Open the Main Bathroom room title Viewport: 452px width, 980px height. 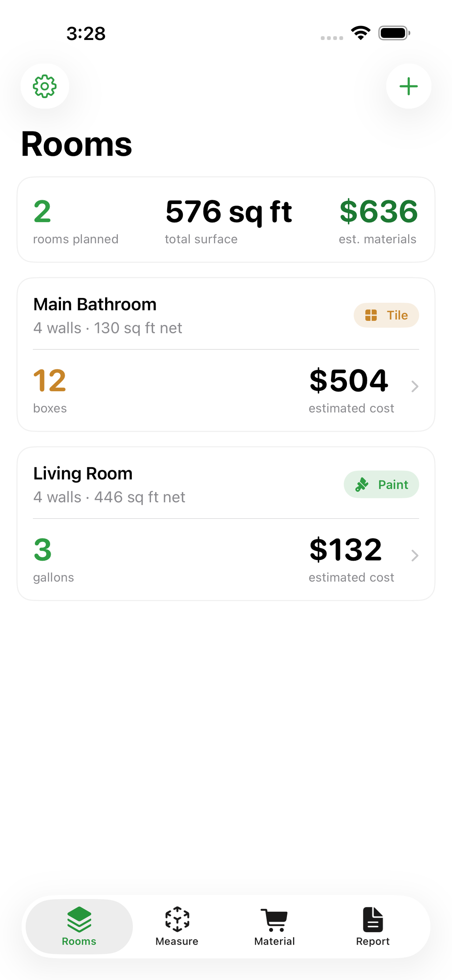click(x=95, y=304)
